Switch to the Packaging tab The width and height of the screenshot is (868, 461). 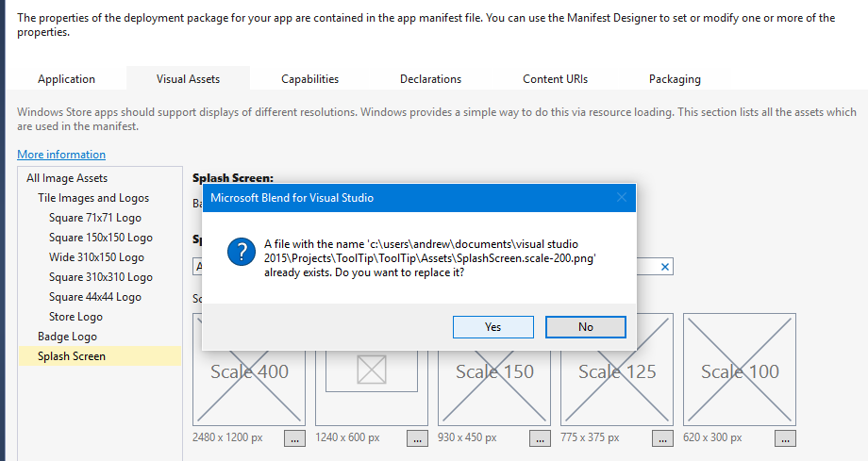pos(675,79)
